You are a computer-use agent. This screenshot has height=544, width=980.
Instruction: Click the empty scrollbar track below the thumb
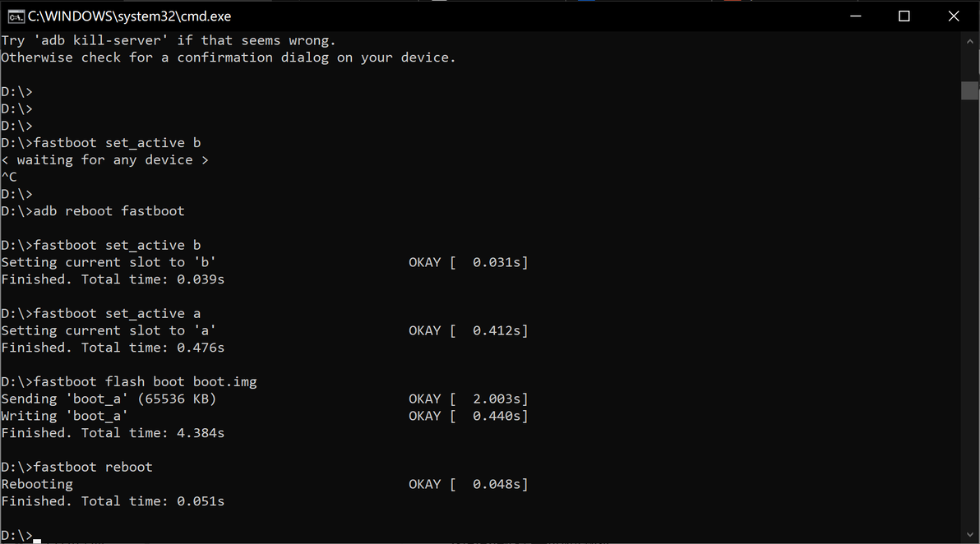970,329
